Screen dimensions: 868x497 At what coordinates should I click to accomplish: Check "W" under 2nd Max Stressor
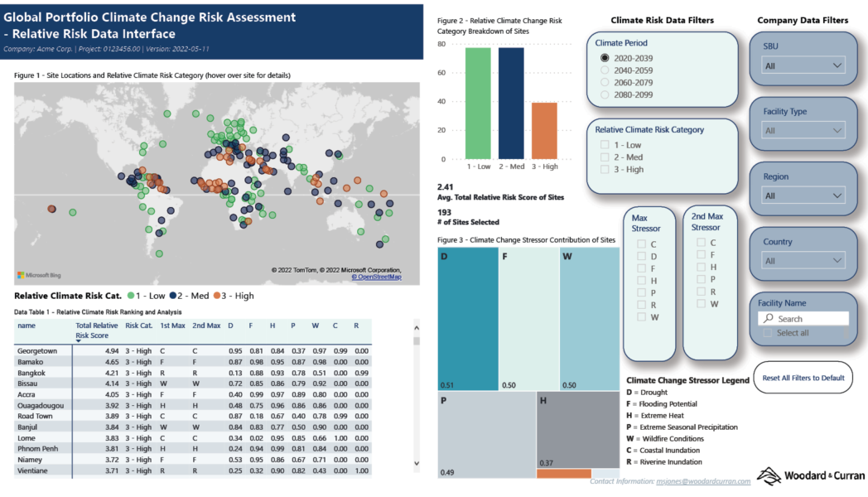700,304
